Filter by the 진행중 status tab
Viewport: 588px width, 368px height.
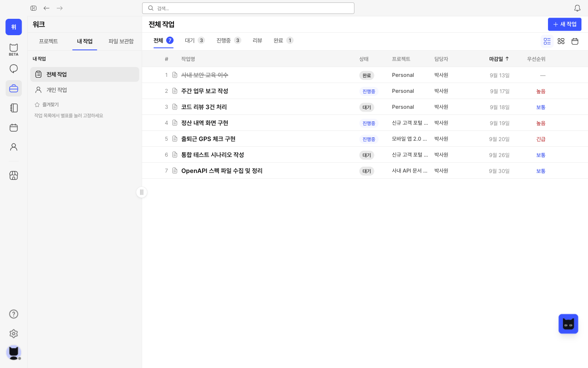pos(229,40)
